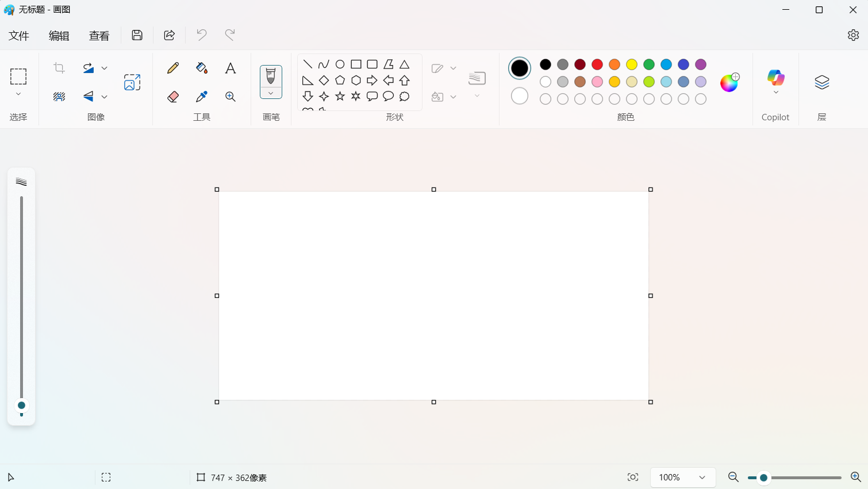Select the Diamond shape
The image size is (868, 489).
coord(324,81)
